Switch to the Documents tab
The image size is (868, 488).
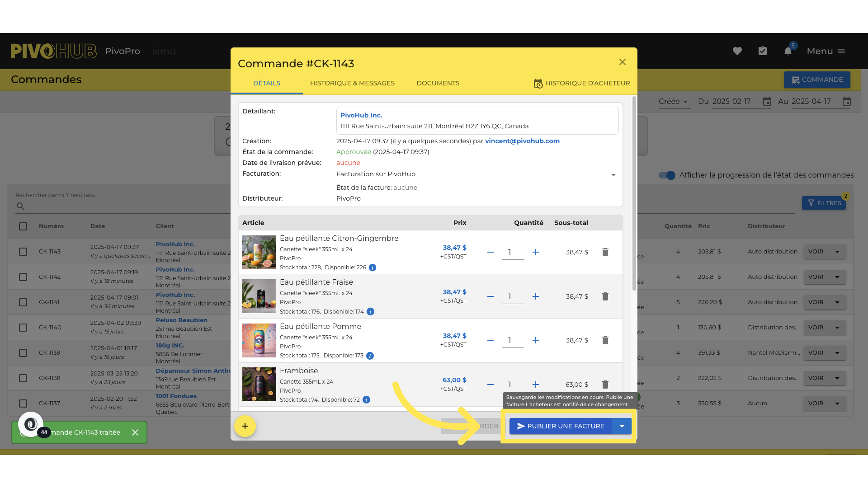coord(438,83)
